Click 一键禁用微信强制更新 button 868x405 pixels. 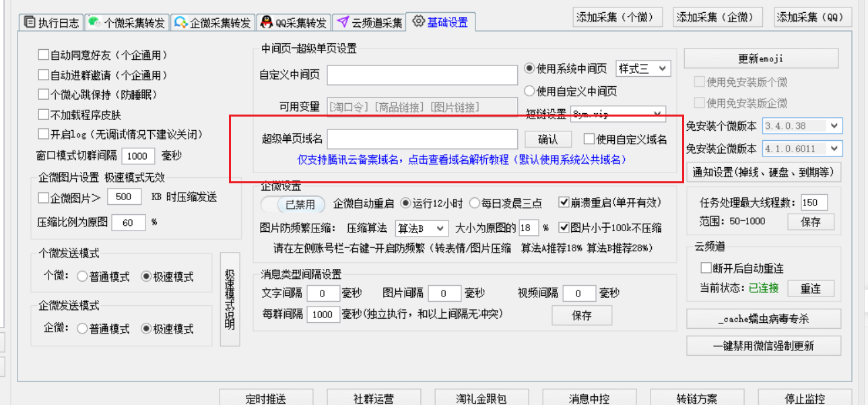tap(764, 346)
